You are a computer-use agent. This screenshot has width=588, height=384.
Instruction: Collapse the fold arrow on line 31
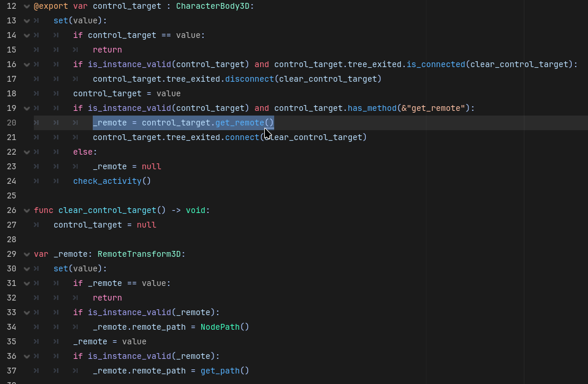27,284
